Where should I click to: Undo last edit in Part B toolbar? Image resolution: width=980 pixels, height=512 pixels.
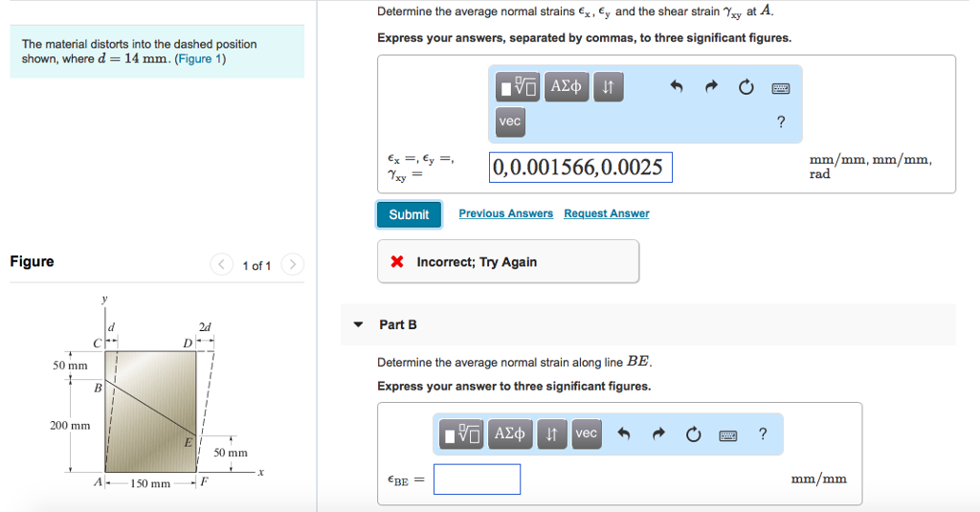(x=623, y=434)
